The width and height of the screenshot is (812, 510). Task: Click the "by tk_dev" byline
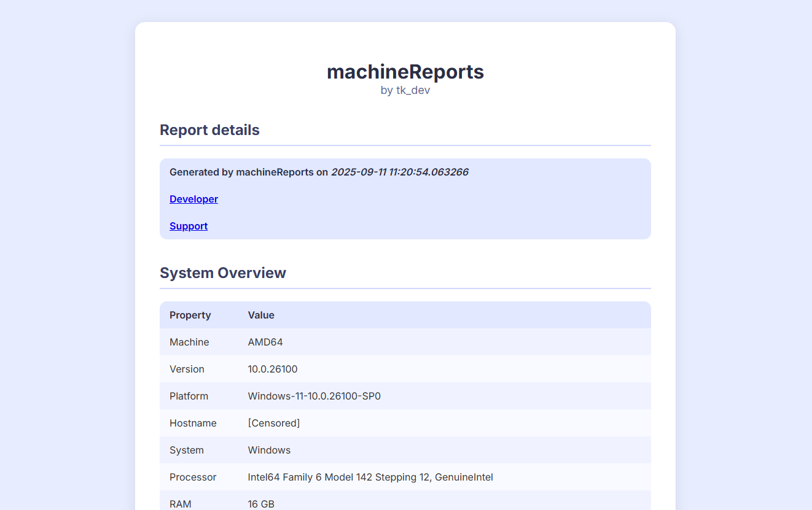(405, 90)
